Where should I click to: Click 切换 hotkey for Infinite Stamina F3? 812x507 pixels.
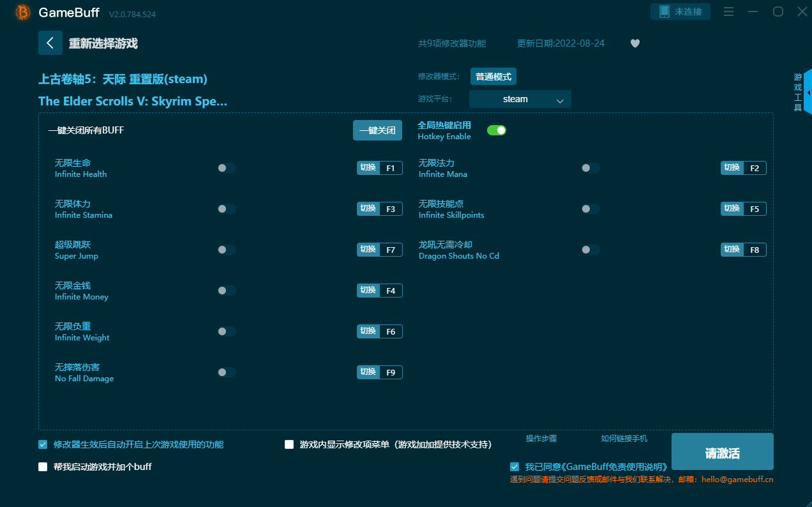point(368,209)
